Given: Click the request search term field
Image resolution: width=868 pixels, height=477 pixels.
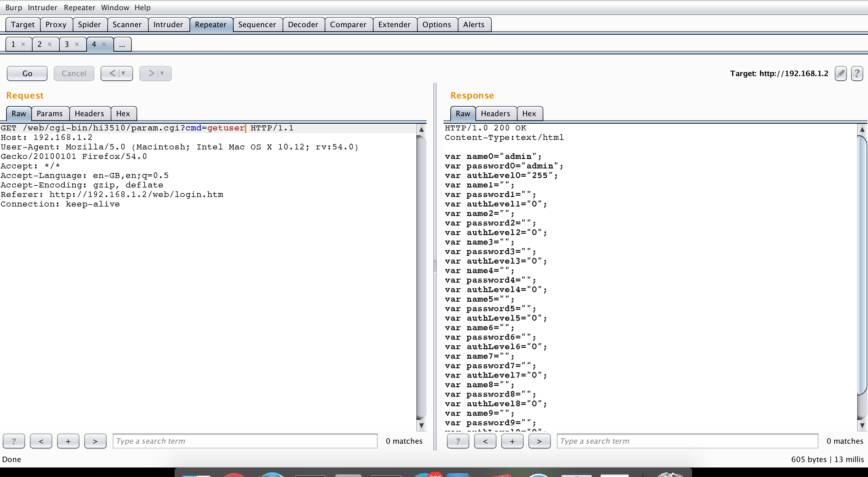Looking at the screenshot, I should (x=245, y=441).
